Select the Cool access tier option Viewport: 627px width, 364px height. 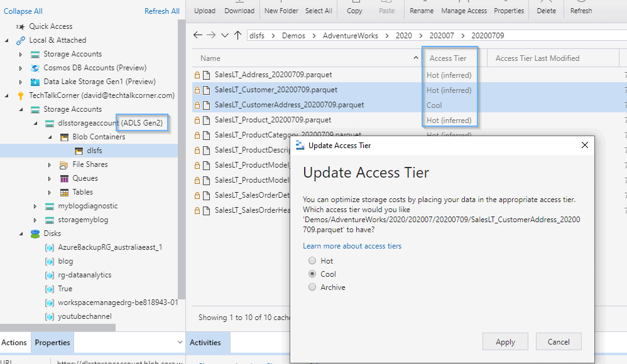312,274
